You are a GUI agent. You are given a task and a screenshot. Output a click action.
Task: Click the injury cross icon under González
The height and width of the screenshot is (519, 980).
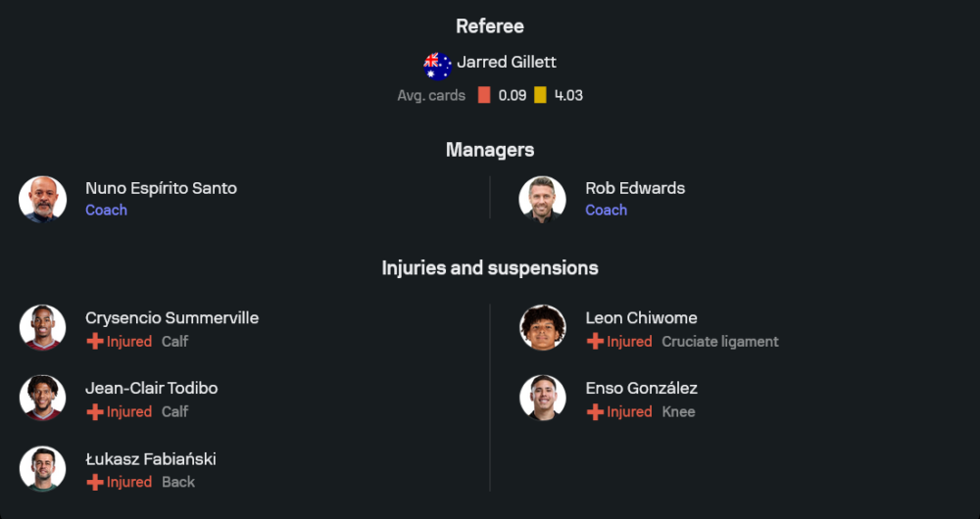(595, 412)
